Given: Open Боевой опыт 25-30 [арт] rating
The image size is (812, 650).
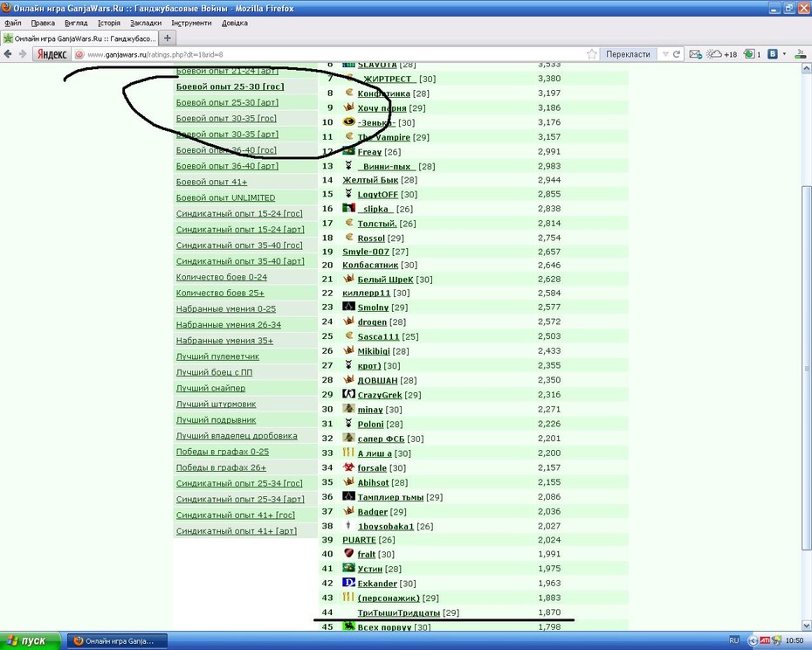Looking at the screenshot, I should 227,102.
